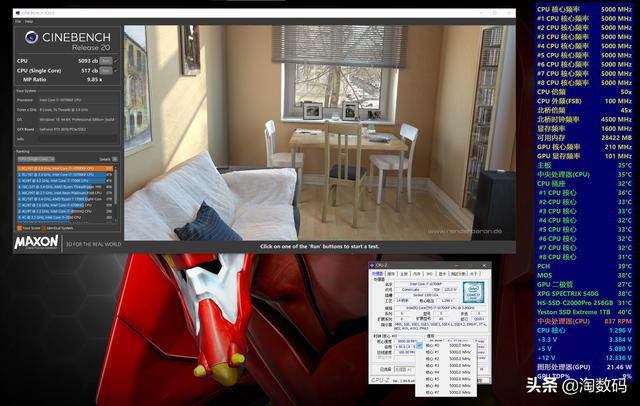640x406 pixels.
Task: Click the 北桥时钟频率 4500 MHz sensor row
Action: coord(584,119)
